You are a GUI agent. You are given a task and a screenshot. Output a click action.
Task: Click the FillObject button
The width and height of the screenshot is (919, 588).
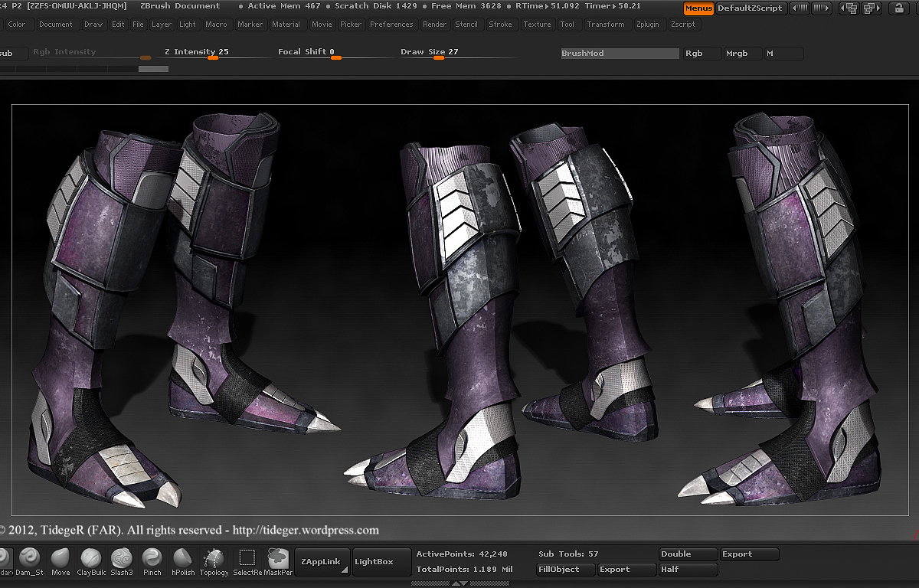tap(566, 570)
